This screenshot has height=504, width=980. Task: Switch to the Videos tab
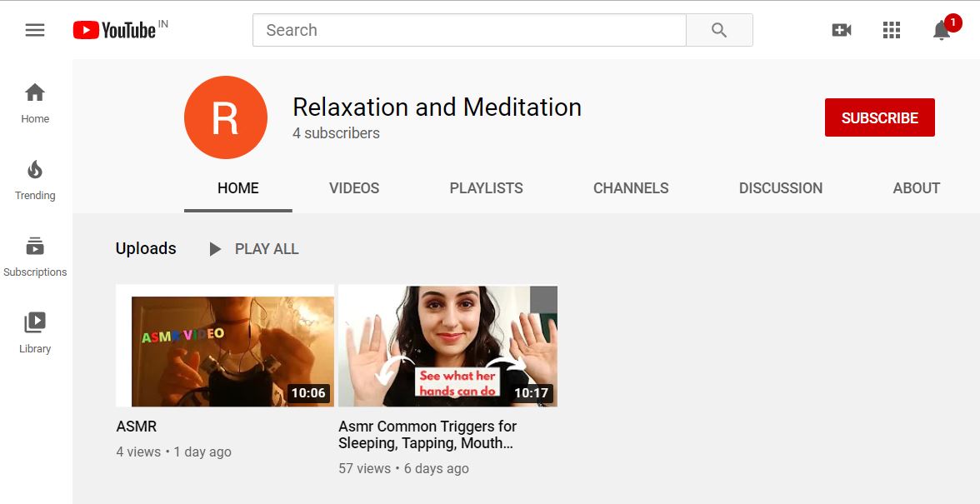pyautogui.click(x=354, y=188)
